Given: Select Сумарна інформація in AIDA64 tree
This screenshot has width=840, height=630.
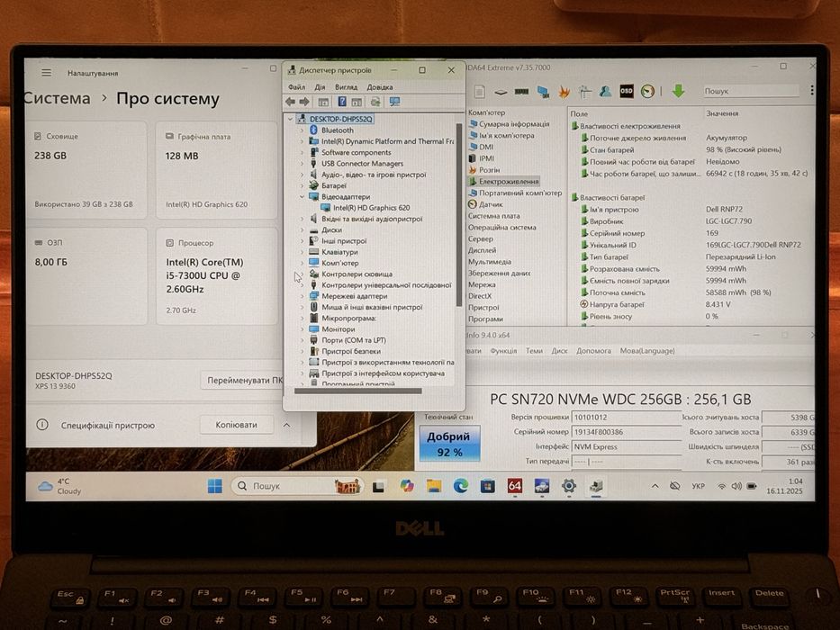Looking at the screenshot, I should [514, 124].
